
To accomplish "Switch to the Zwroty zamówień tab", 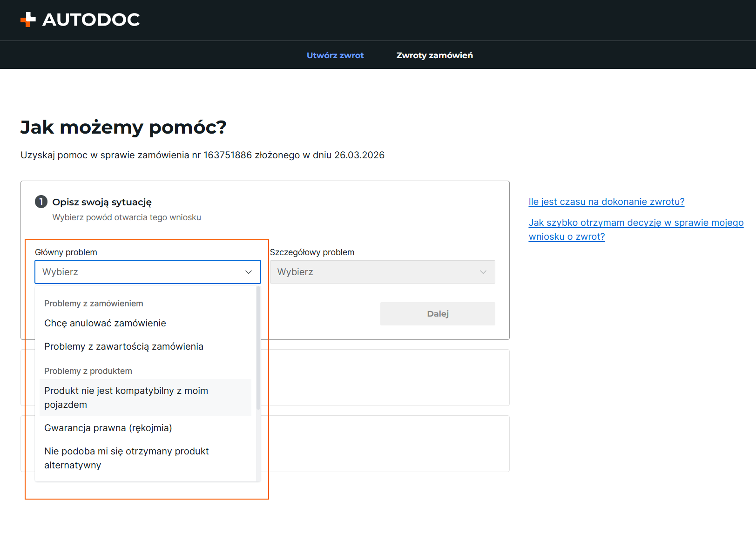I will tap(434, 55).
